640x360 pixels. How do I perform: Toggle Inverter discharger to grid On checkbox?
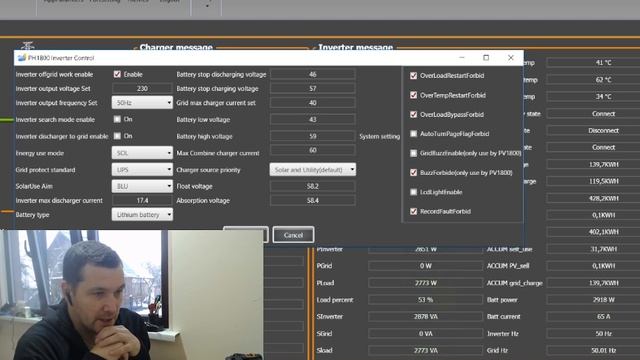click(117, 136)
